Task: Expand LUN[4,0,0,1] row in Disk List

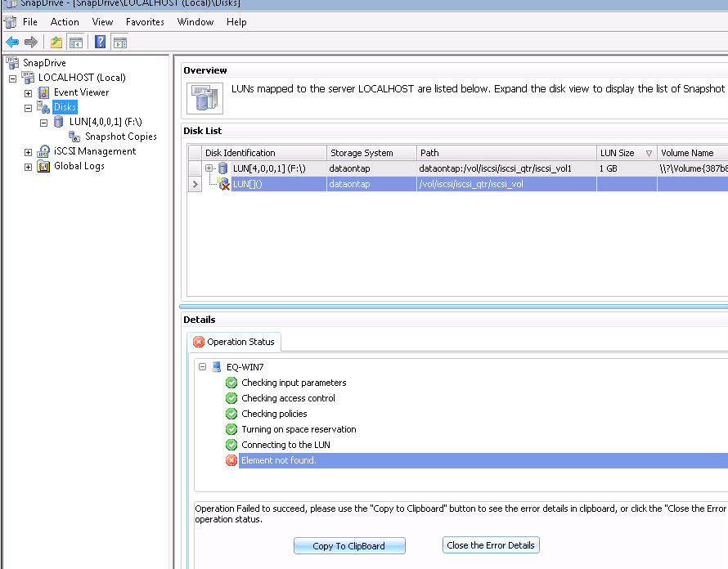Action: [x=209, y=168]
